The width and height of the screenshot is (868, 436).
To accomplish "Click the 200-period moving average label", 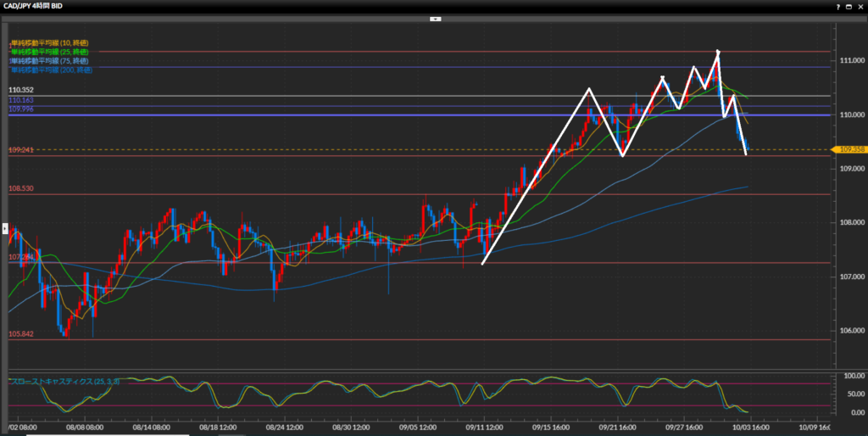I will coord(51,70).
